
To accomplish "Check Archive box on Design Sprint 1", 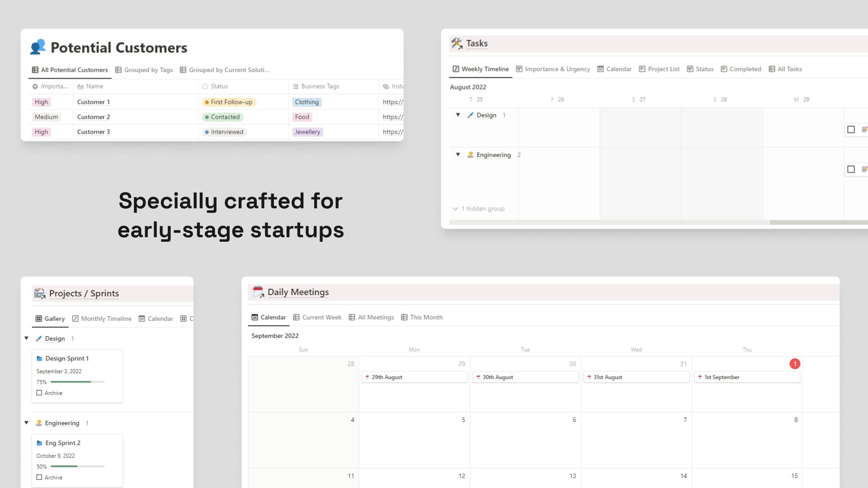I will [x=39, y=393].
